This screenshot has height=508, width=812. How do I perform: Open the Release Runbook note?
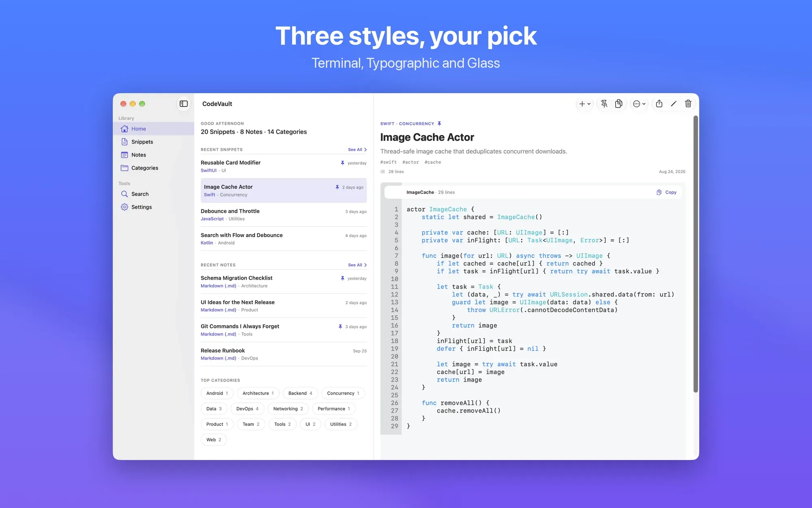click(283, 354)
